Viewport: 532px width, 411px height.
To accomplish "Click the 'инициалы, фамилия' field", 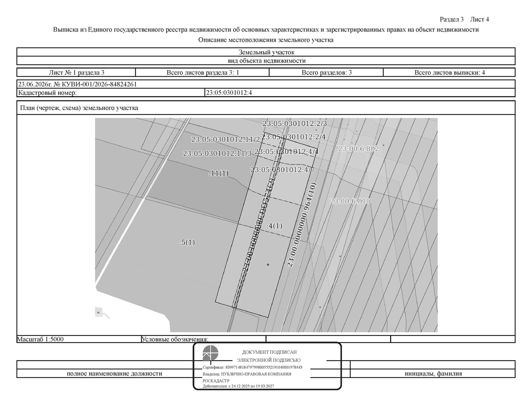I will (x=433, y=373).
